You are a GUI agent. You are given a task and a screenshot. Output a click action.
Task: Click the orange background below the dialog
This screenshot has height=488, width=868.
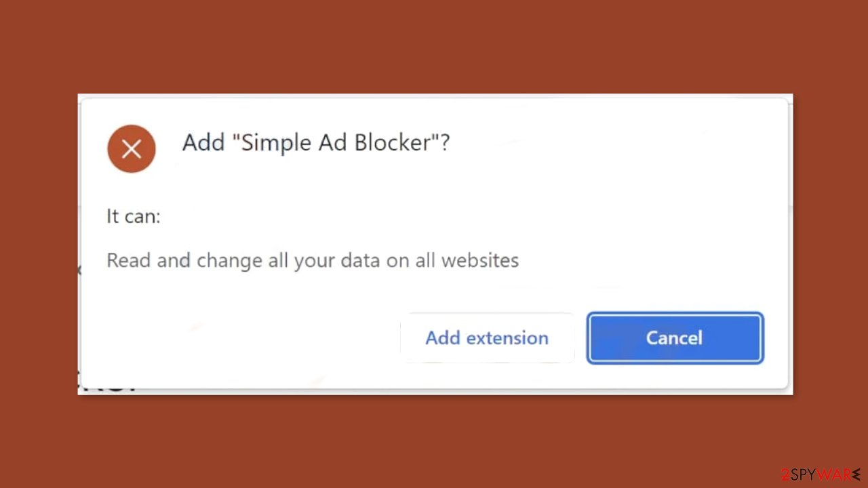point(434,441)
